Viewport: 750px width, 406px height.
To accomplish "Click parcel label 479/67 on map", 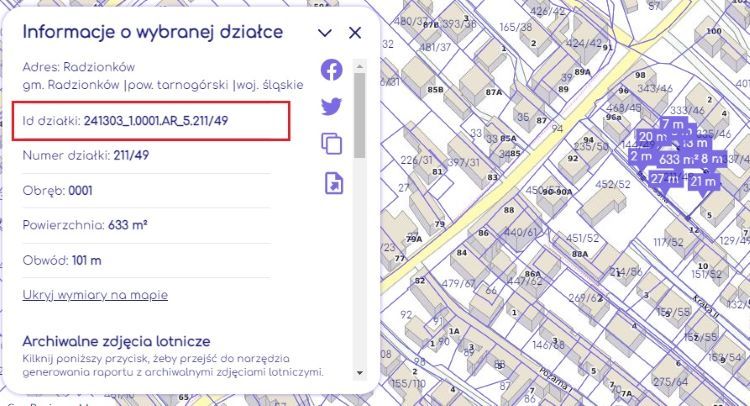I will (x=458, y=284).
